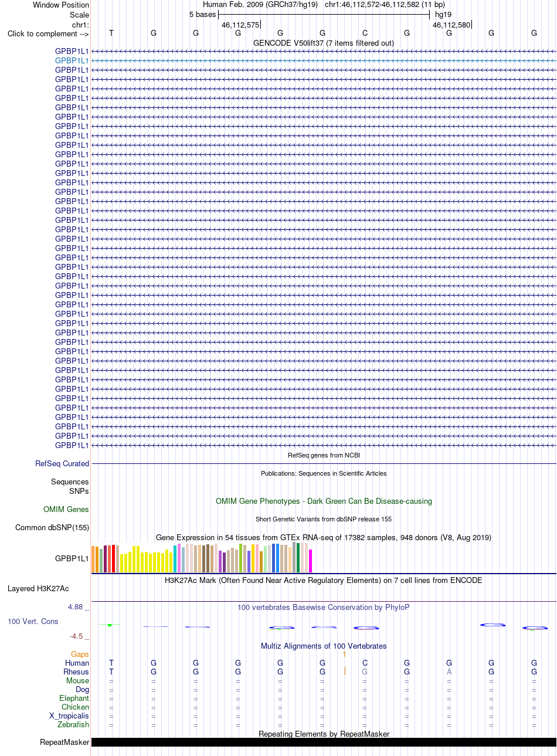Select the X_tropicalis alignment row label
The width and height of the screenshot is (557, 756).
tap(69, 716)
